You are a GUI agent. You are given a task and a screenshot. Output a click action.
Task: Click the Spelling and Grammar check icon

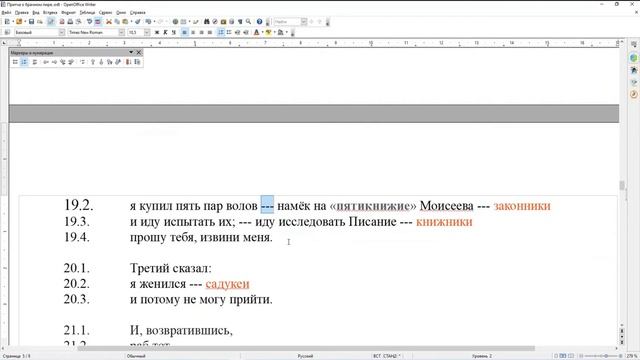pyautogui.click(x=89, y=22)
